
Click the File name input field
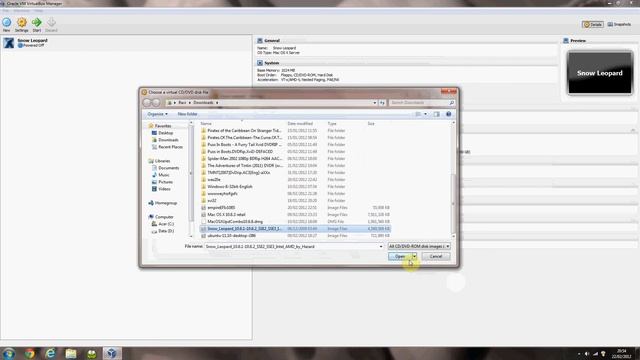(291, 247)
